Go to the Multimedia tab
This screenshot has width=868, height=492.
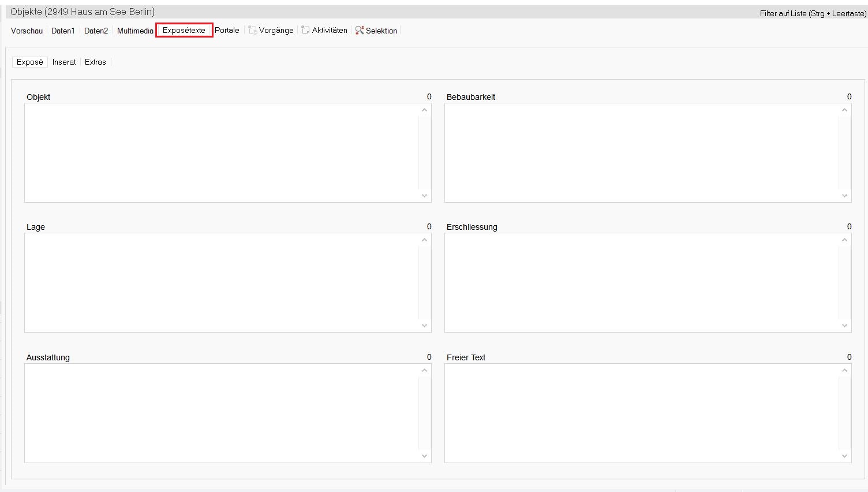[135, 31]
